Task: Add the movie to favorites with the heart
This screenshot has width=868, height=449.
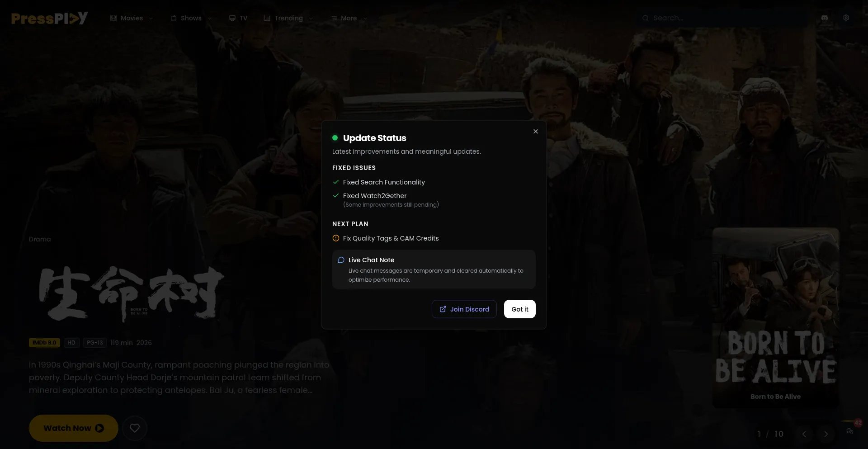Action: pyautogui.click(x=135, y=428)
